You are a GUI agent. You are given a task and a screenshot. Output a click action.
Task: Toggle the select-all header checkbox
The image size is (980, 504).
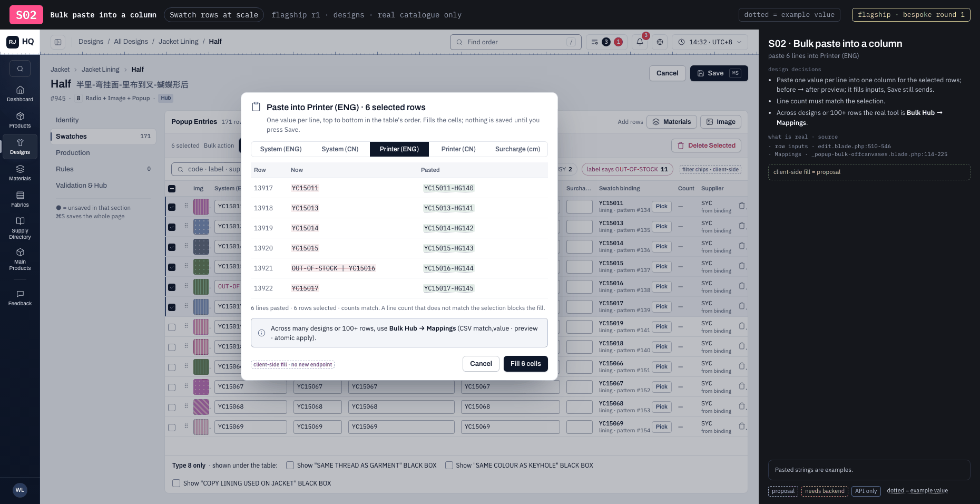172,189
